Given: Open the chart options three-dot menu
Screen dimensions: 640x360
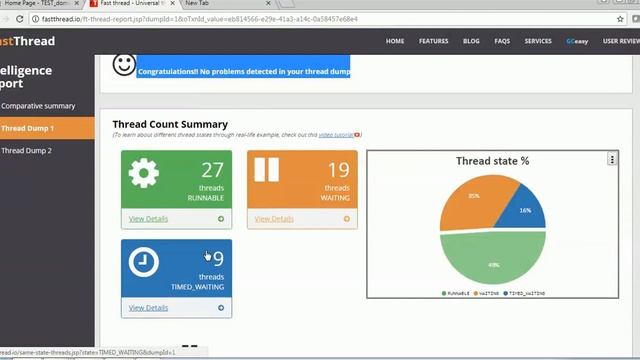Looking at the screenshot, I should pos(612,159).
